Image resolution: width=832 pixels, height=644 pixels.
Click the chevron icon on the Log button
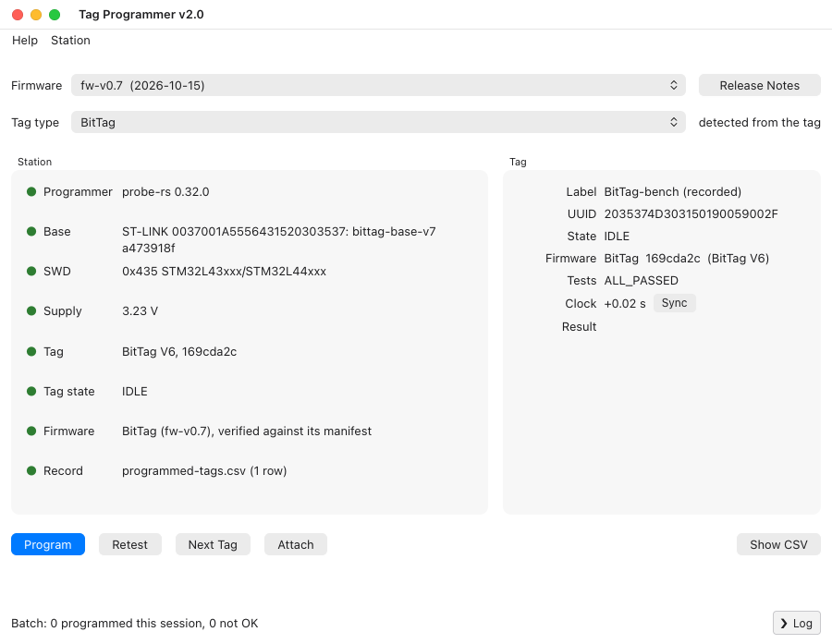point(784,624)
